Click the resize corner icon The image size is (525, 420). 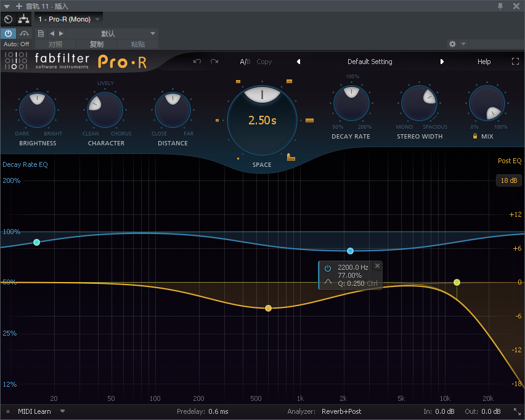click(x=517, y=411)
